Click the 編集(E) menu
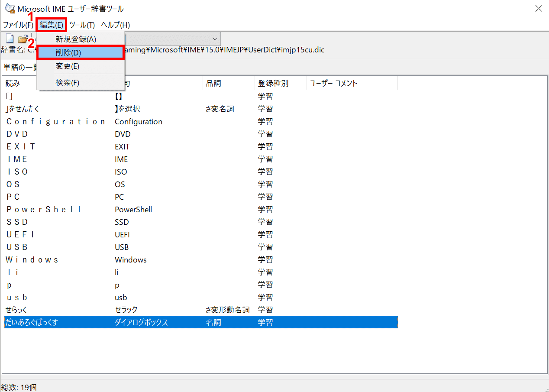The width and height of the screenshot is (549, 392). pyautogui.click(x=52, y=25)
